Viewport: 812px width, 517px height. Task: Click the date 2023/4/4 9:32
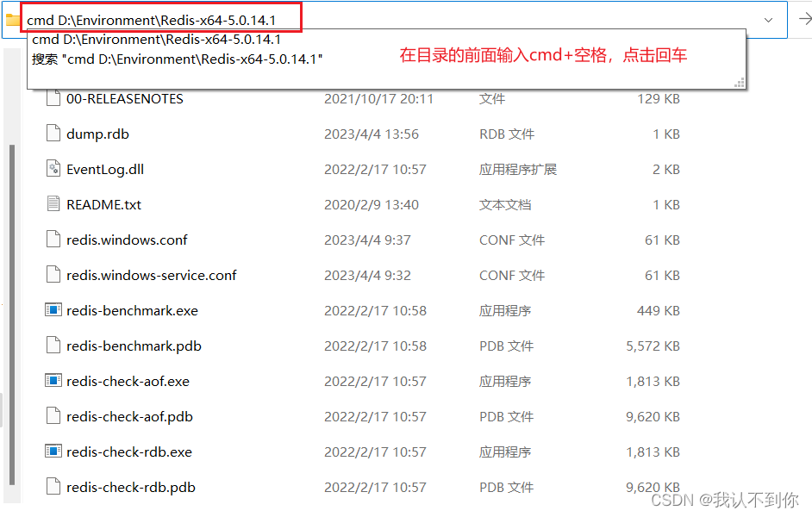[367, 276]
